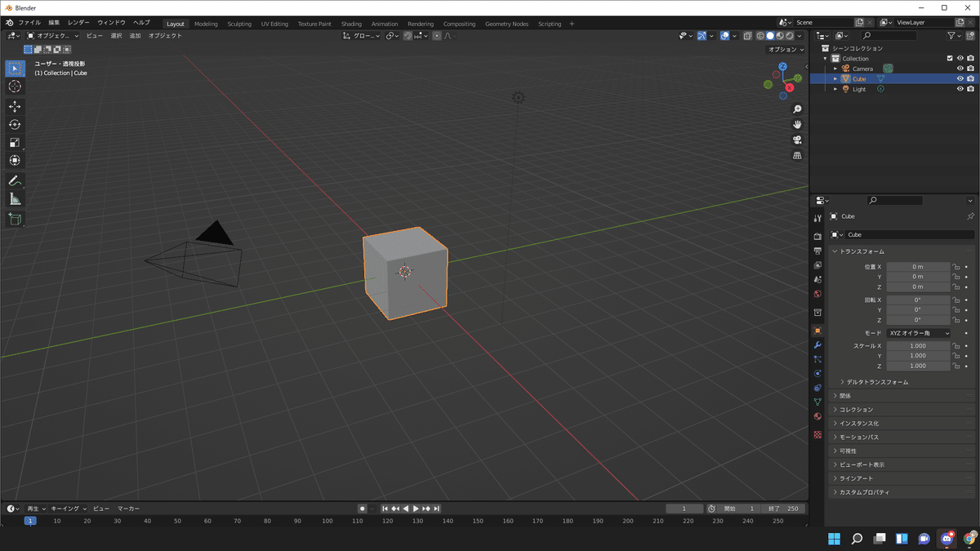Open the Particles properties tab

point(817,359)
